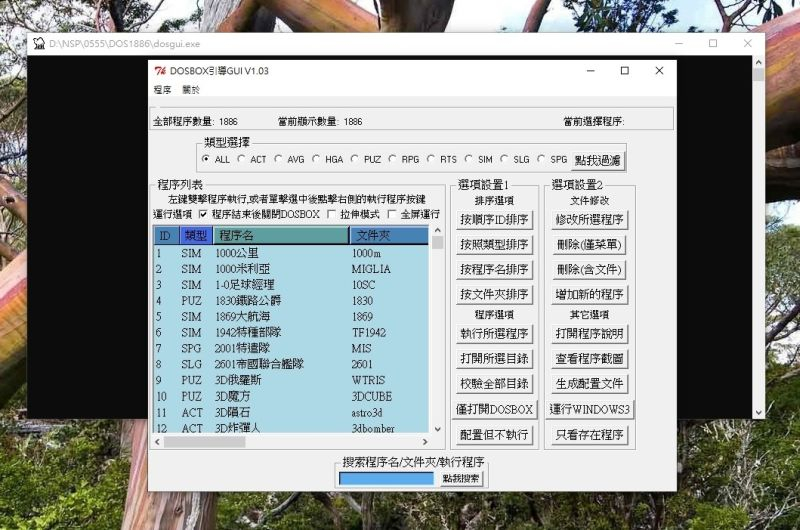Select the RPG type radio button

pos(392,159)
